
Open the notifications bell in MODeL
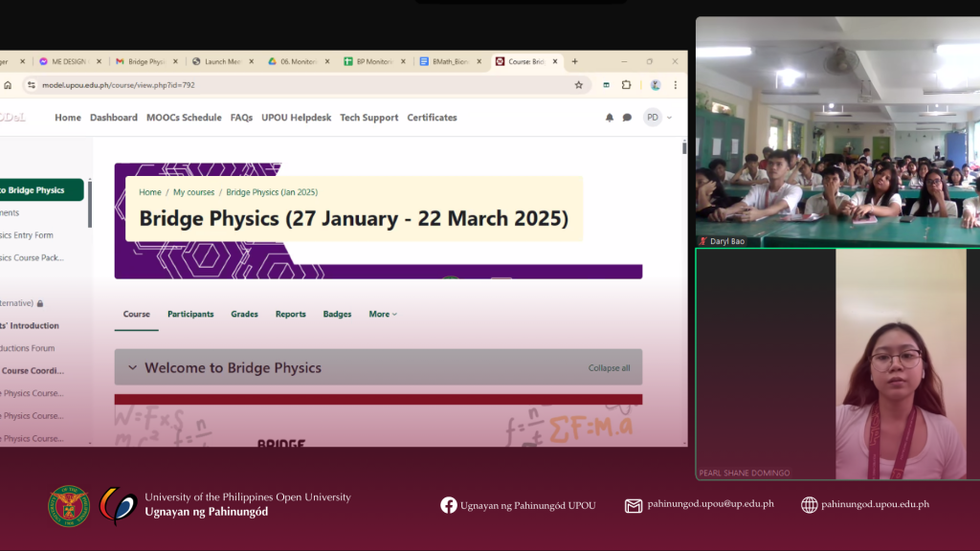(610, 118)
